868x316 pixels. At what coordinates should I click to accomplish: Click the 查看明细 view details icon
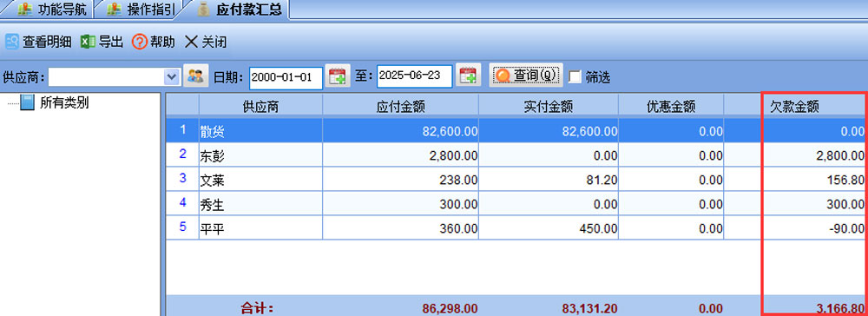tap(11, 42)
